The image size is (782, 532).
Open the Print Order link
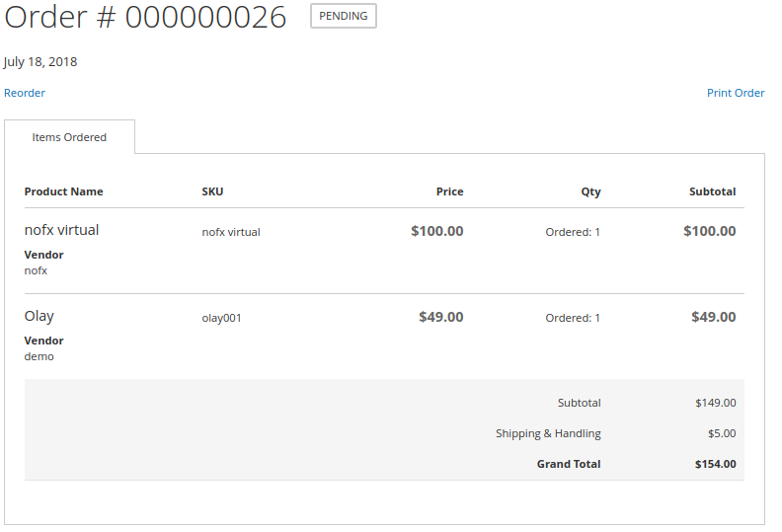tap(735, 93)
